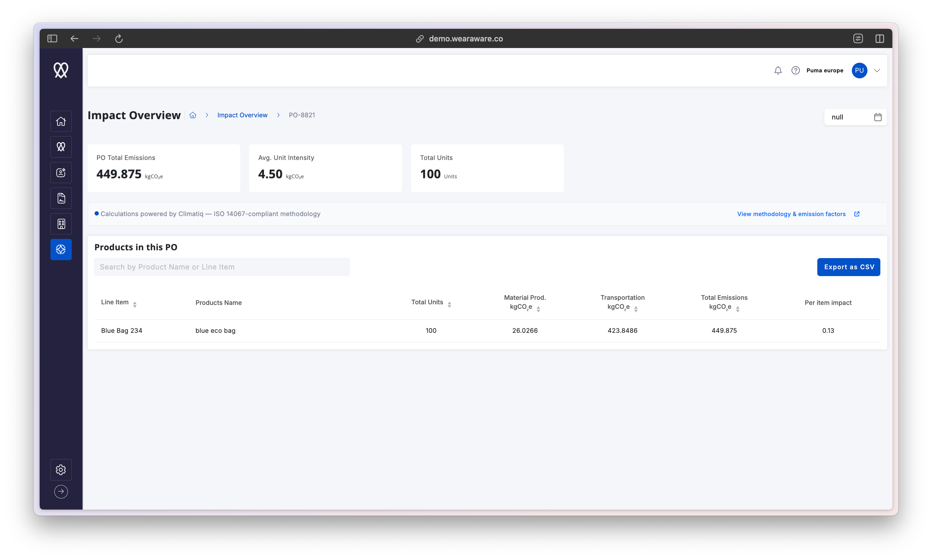Open the calendar icon in the date field
Image resolution: width=932 pixels, height=560 pixels.
(x=878, y=117)
